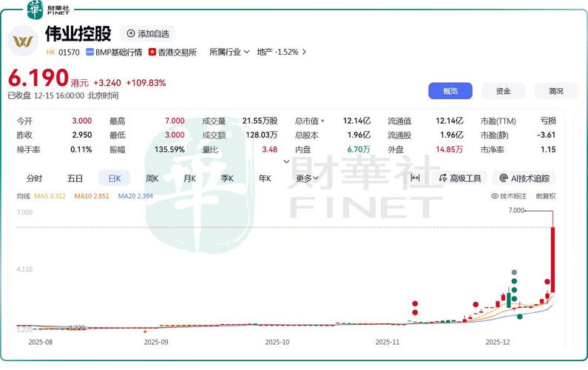588x370 pixels.
Task: Select the 日K chart period
Action: point(115,178)
